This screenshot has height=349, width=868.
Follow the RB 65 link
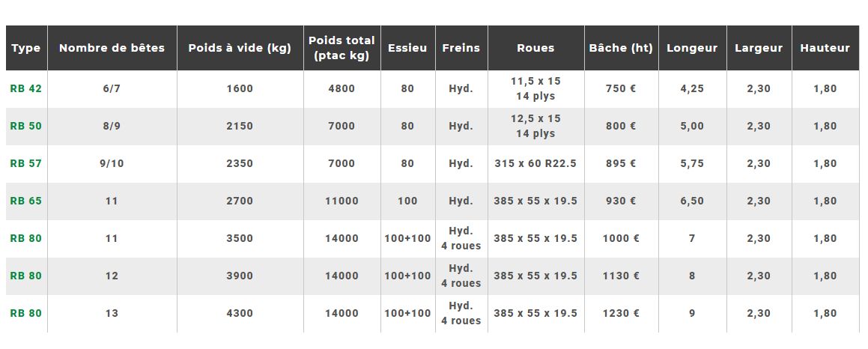pos(26,201)
